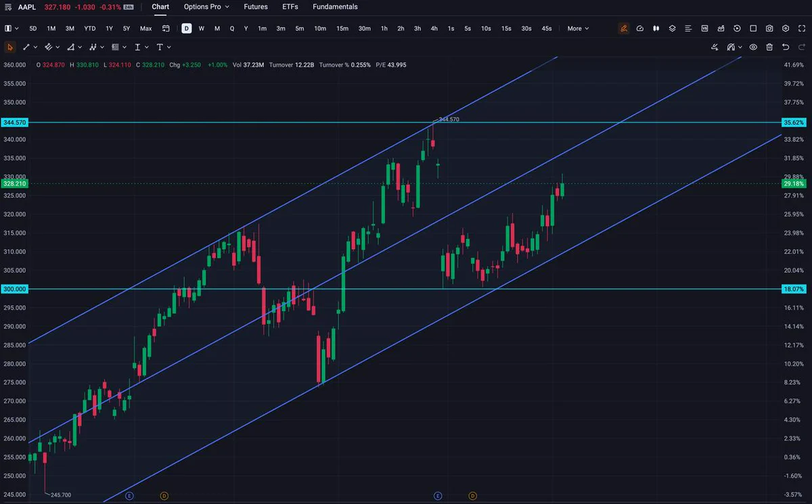Set range to 1Y
Image resolution: width=812 pixels, height=504 pixels.
tap(109, 28)
